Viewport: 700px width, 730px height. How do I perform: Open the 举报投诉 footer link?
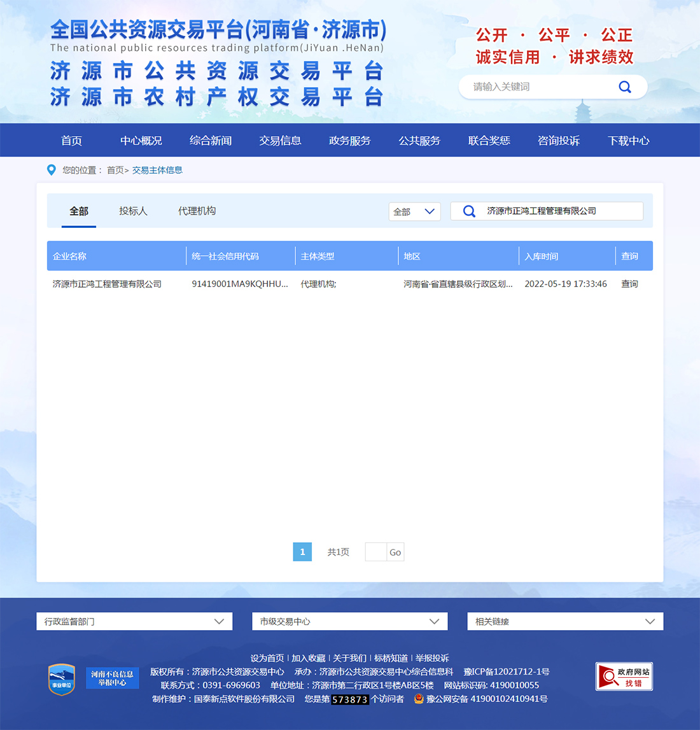click(432, 658)
